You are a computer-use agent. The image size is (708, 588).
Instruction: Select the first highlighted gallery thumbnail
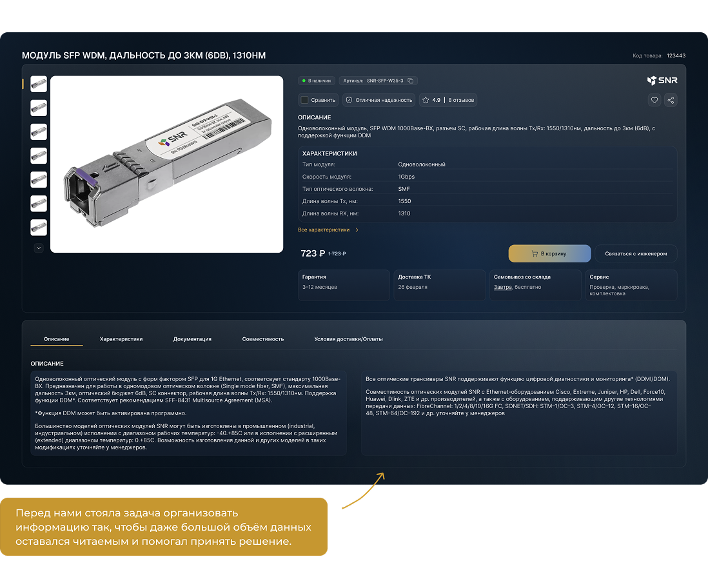39,84
